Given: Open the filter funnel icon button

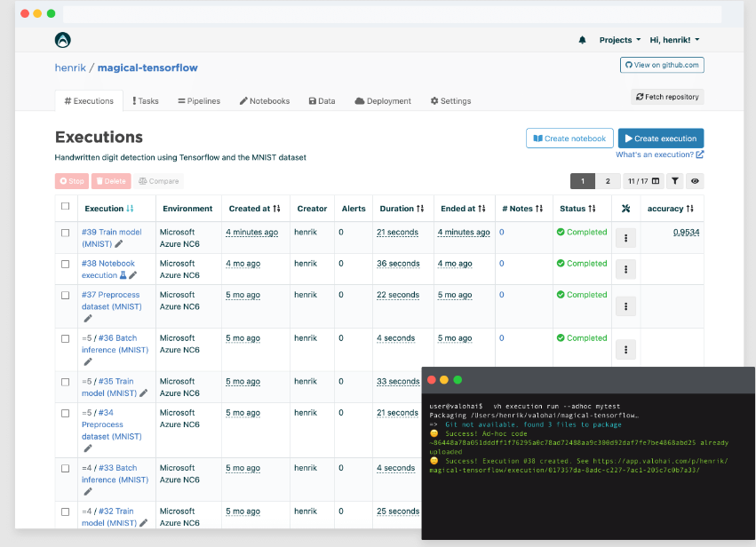Looking at the screenshot, I should point(675,181).
